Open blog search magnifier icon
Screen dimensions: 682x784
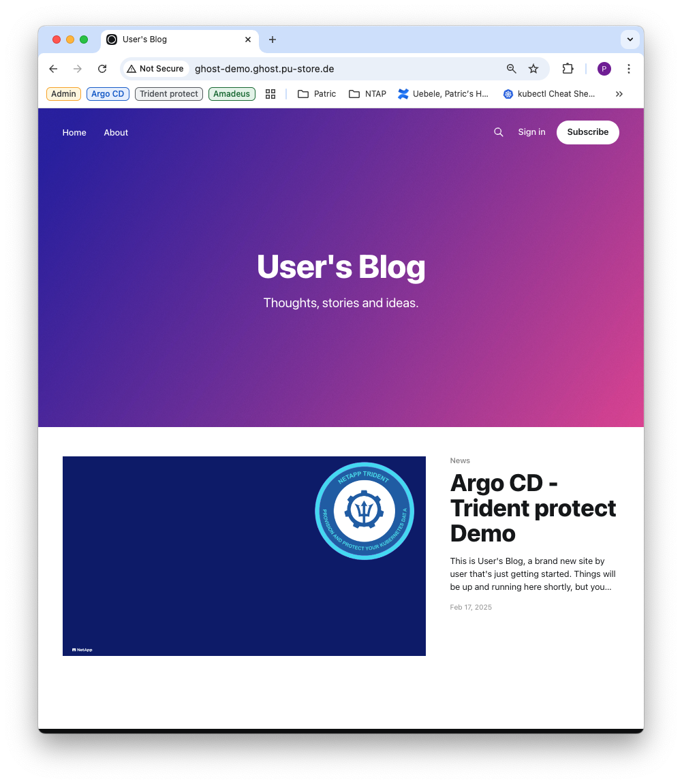(499, 132)
